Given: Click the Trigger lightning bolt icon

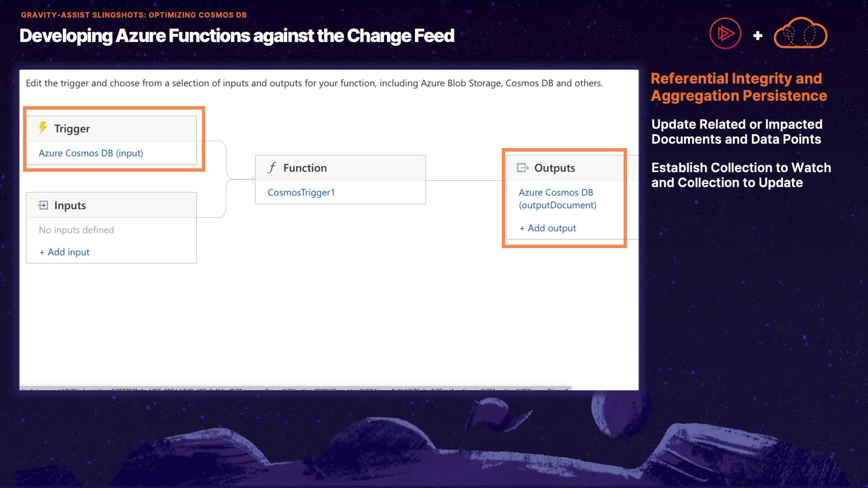Looking at the screenshot, I should coord(43,128).
